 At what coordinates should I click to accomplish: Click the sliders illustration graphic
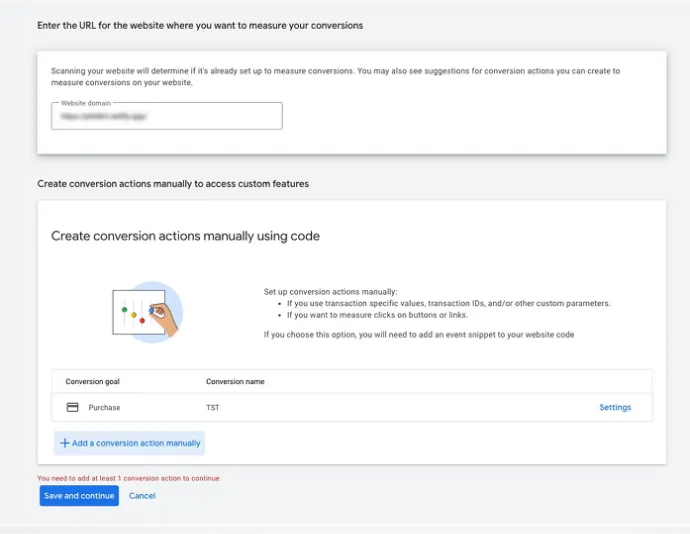point(147,312)
